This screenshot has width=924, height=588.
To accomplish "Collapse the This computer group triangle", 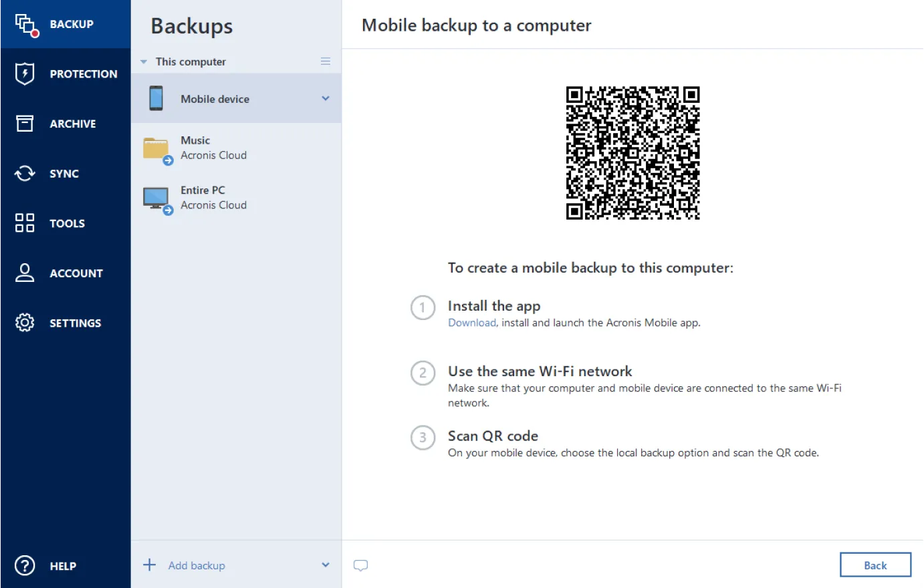I will point(143,61).
